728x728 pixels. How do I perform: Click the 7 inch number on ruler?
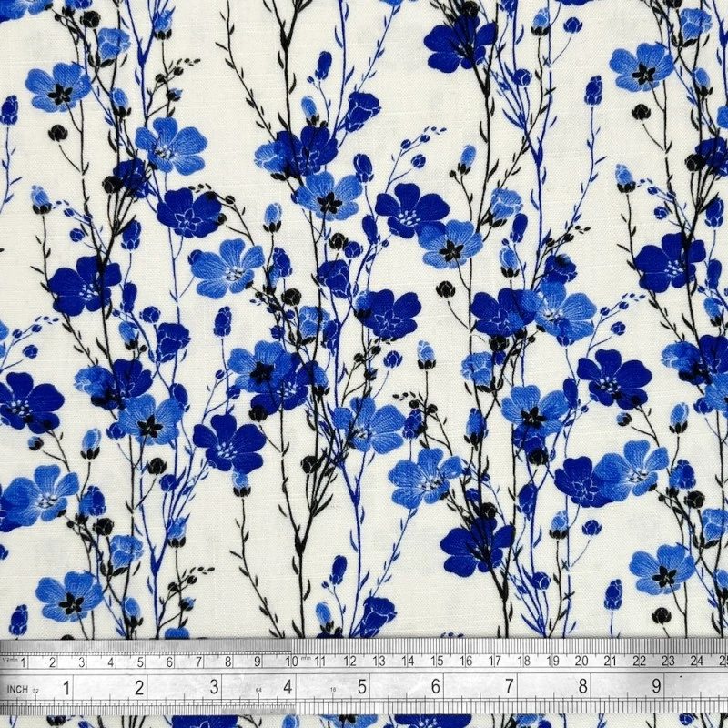(510, 688)
